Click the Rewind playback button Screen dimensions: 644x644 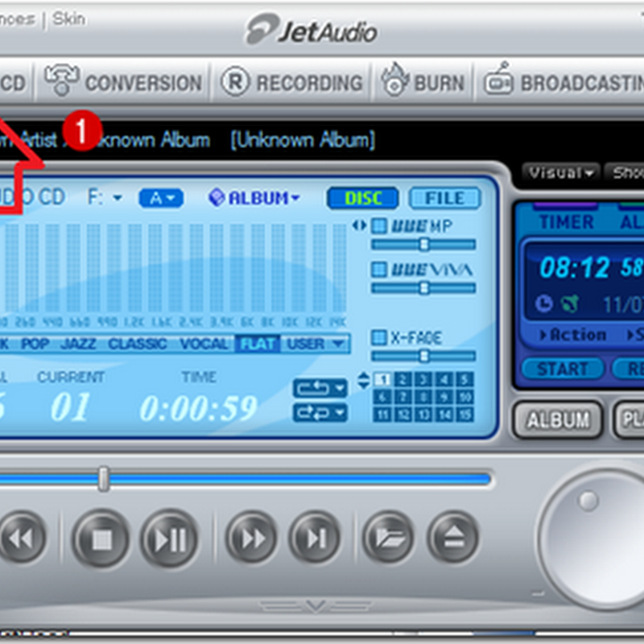(x=22, y=539)
